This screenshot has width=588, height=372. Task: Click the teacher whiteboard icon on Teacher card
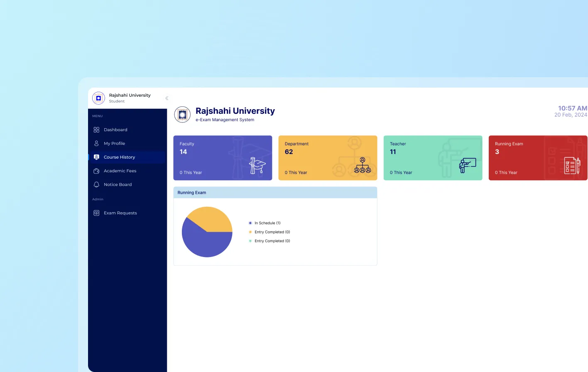coord(467,165)
